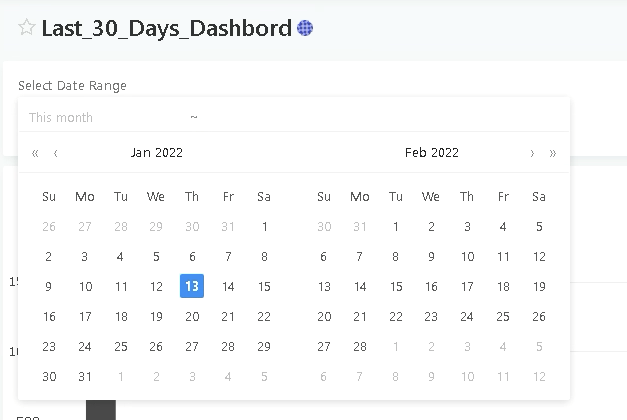Select February 28 in right calendar

point(360,346)
